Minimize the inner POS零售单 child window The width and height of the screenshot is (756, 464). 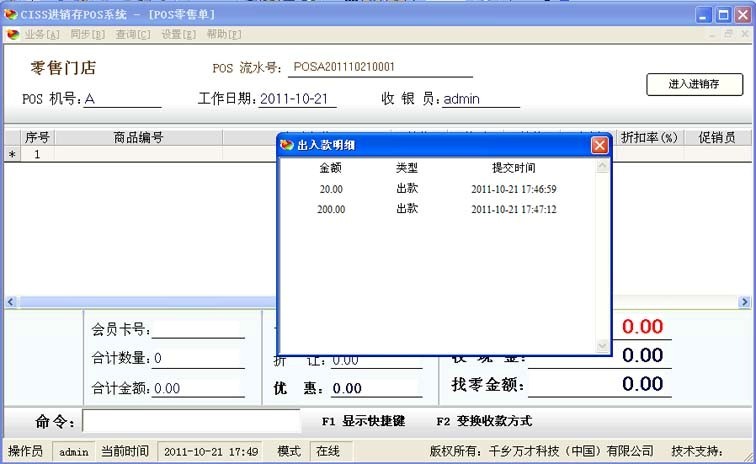point(711,34)
